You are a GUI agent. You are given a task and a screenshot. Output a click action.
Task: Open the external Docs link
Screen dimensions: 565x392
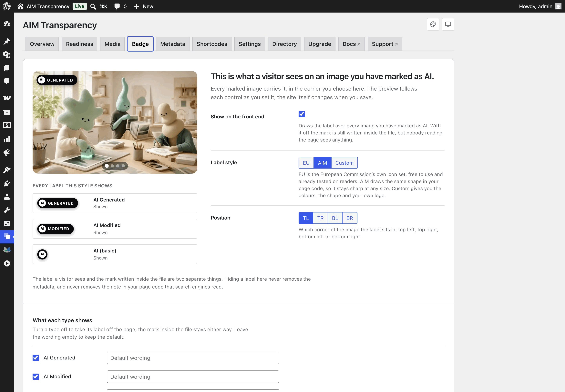click(351, 44)
